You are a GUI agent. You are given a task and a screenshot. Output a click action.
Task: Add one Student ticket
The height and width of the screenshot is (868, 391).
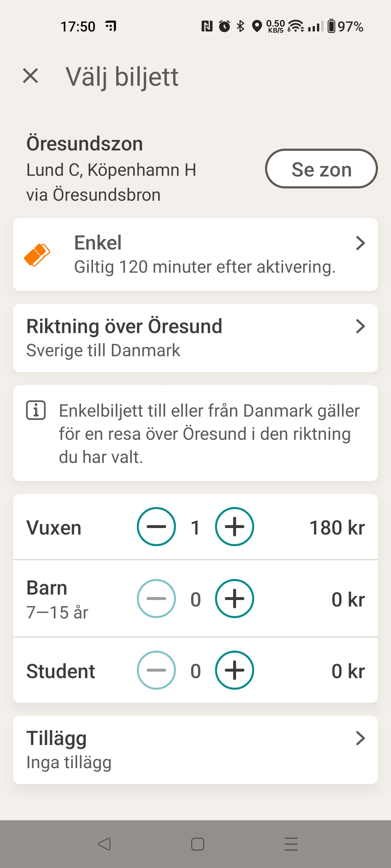235,670
